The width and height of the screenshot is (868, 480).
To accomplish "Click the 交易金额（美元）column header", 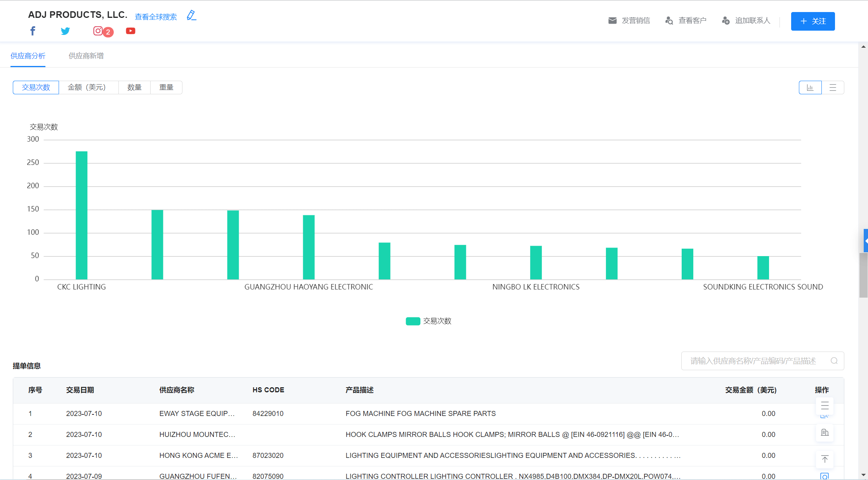I will [x=751, y=390].
